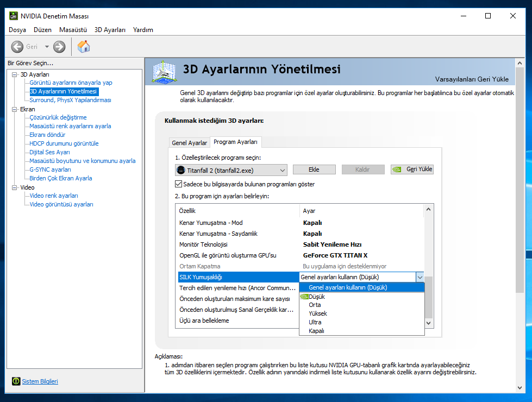Click the Özellik column header
The height and width of the screenshot is (402, 532).
237,211
